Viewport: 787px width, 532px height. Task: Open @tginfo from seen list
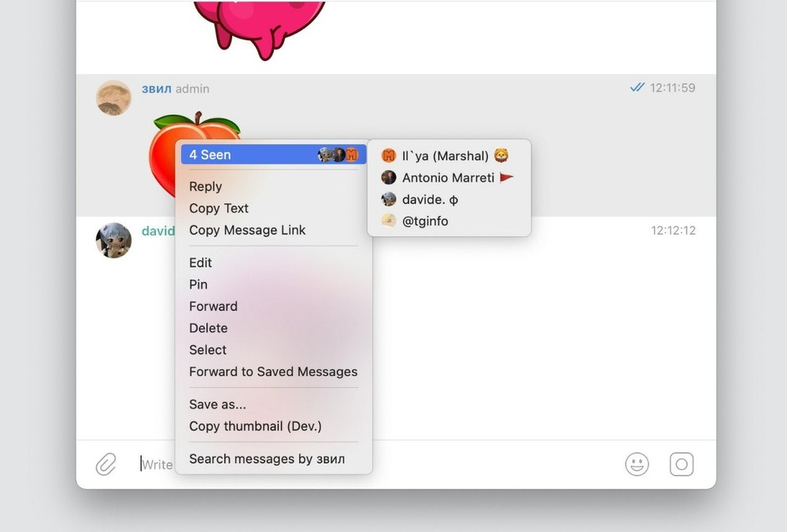425,221
